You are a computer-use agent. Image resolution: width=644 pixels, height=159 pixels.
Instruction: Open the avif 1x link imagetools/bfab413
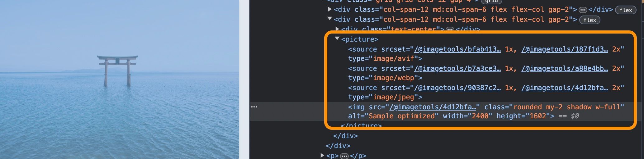(457, 49)
